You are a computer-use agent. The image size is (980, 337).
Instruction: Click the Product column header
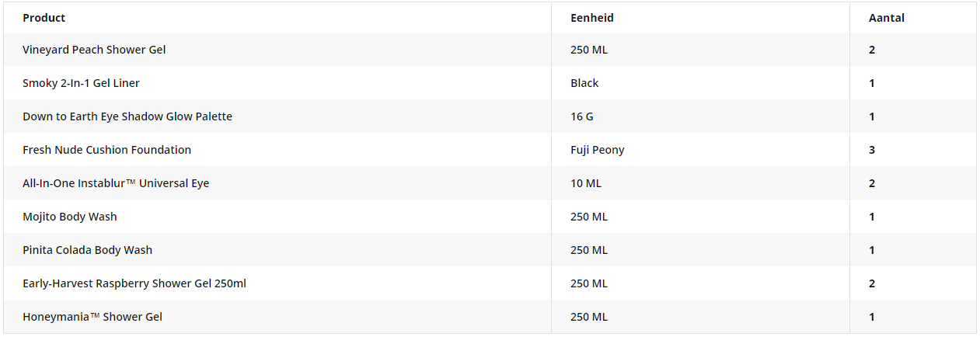[x=44, y=18]
